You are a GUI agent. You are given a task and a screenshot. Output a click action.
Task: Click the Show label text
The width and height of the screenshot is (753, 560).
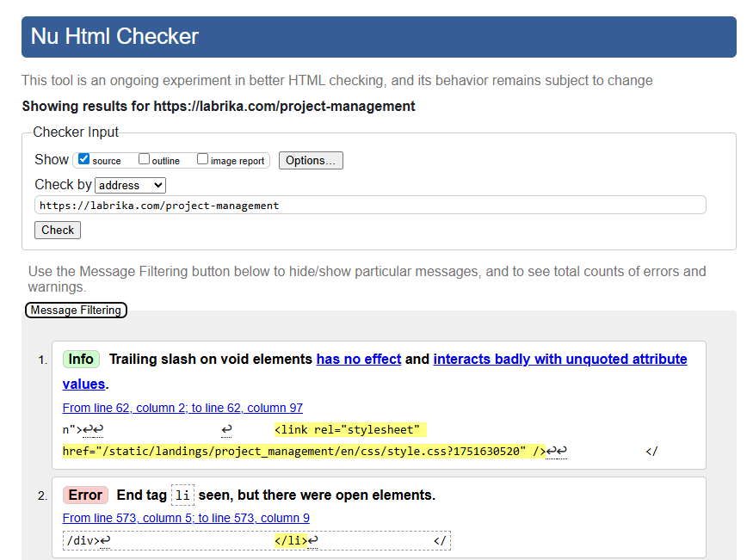[x=52, y=160]
